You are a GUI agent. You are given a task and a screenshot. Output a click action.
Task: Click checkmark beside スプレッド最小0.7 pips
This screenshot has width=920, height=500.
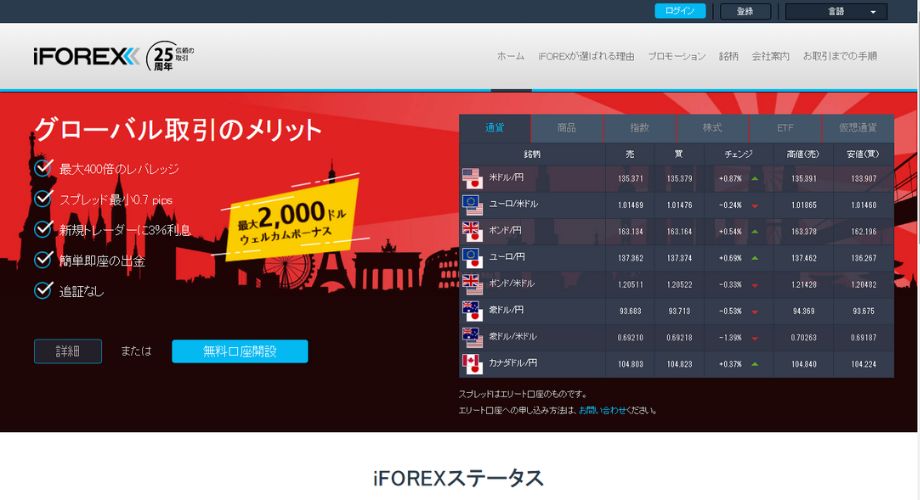click(x=43, y=198)
